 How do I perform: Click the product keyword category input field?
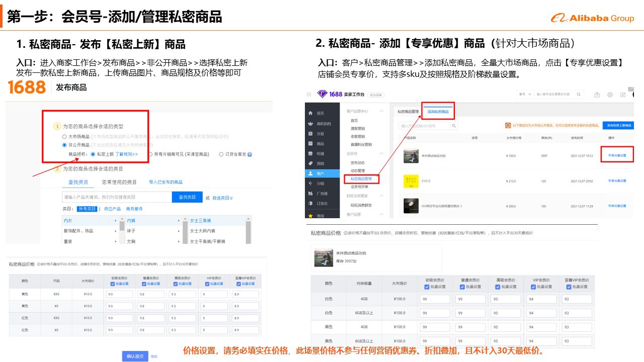click(117, 197)
